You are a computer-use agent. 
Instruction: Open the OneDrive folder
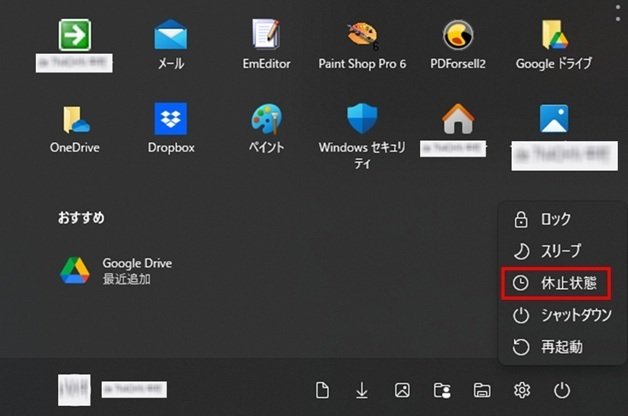75,129
